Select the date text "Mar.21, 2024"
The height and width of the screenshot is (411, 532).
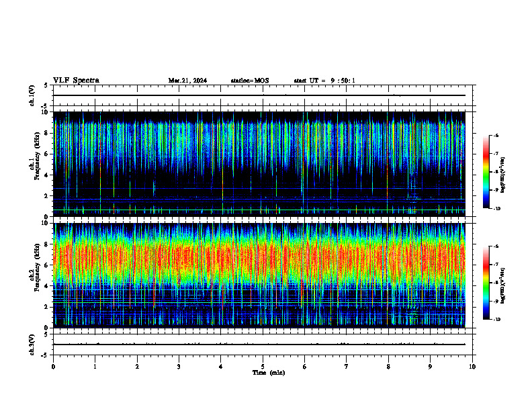pyautogui.click(x=187, y=81)
